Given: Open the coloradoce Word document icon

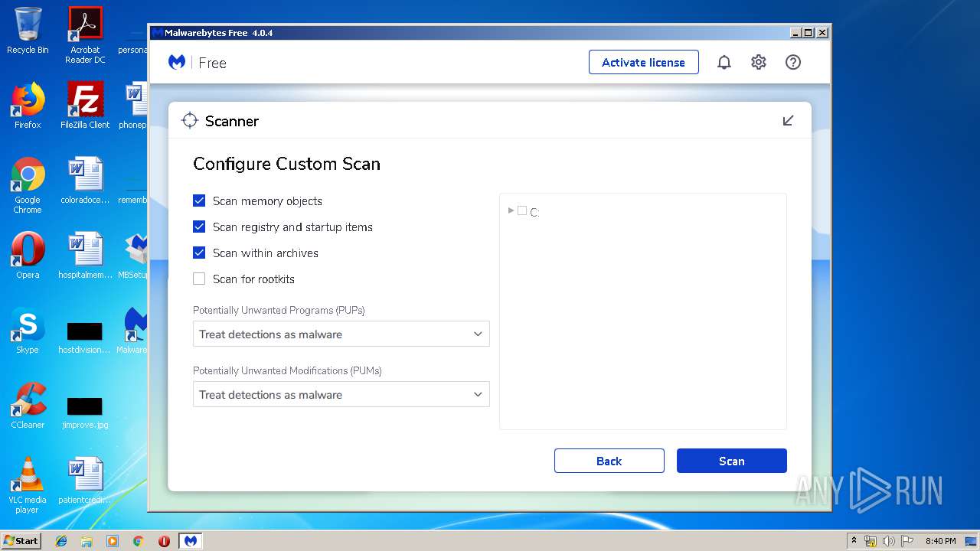Looking at the screenshot, I should 85,181.
